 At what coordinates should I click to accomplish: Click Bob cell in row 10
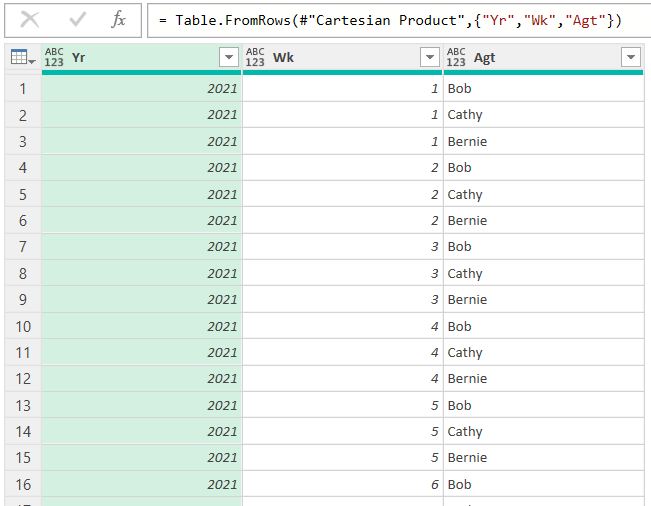(543, 326)
